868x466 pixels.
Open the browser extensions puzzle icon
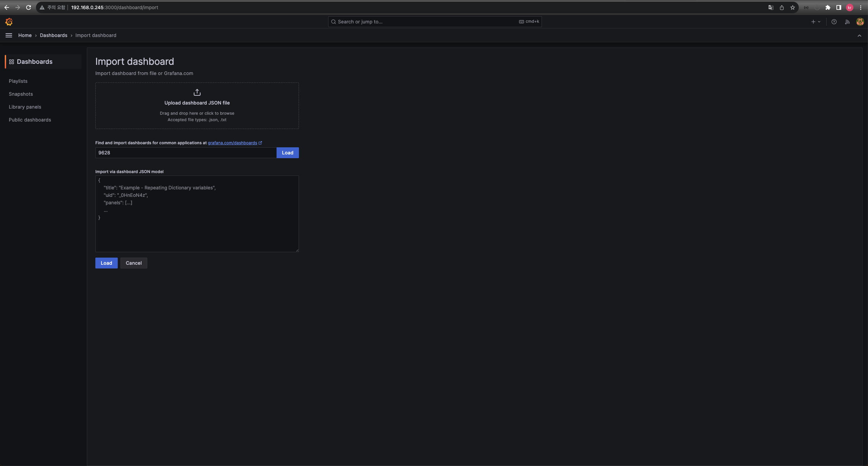[828, 7]
